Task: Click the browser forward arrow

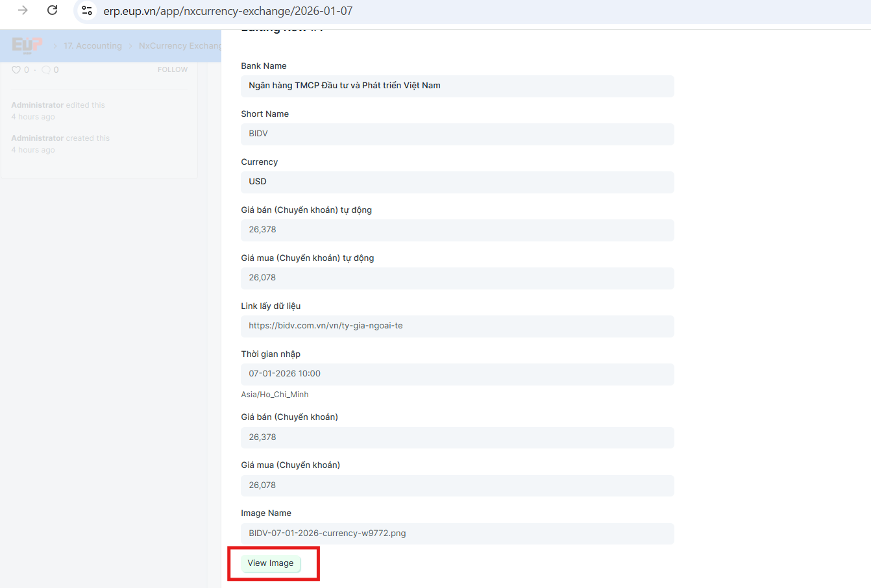Action: point(23,10)
